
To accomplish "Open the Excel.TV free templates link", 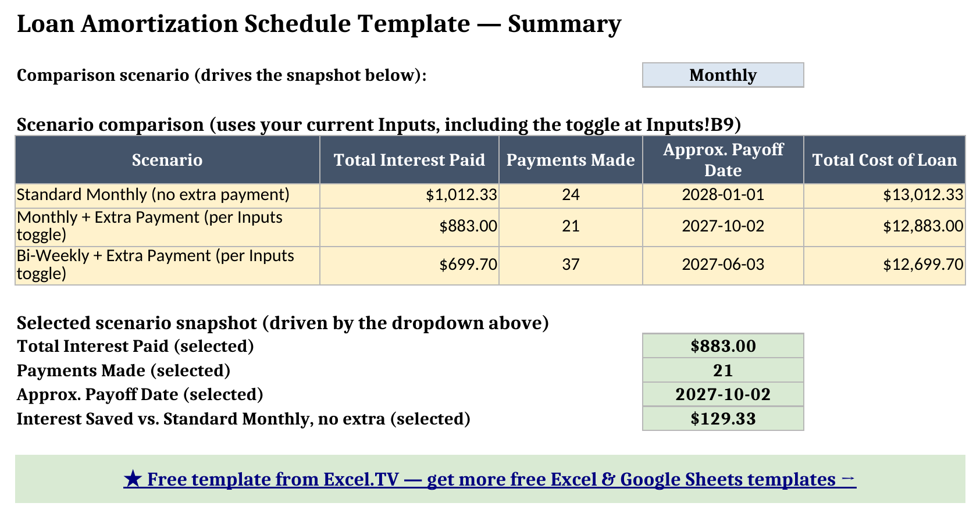I will [490, 479].
